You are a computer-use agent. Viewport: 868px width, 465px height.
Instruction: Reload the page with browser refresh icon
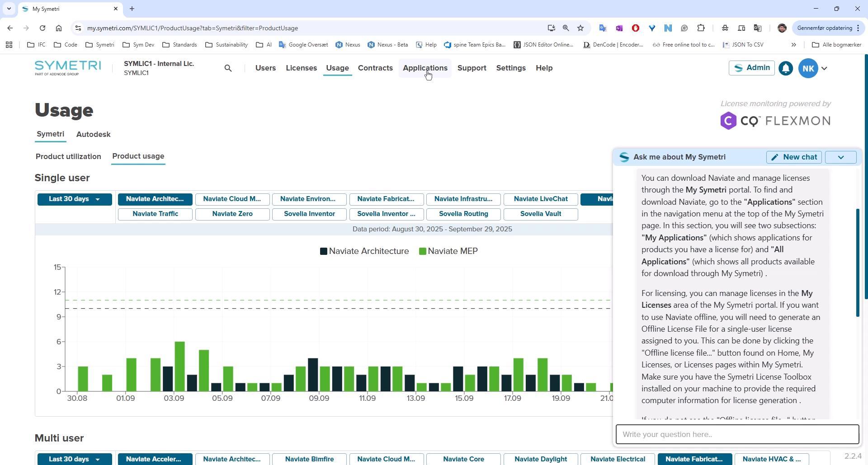pyautogui.click(x=42, y=28)
